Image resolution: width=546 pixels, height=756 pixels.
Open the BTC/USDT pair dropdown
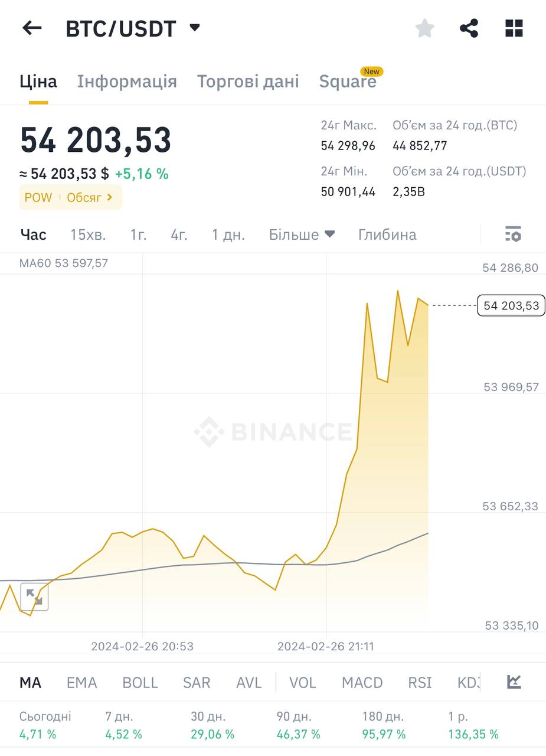pos(195,28)
